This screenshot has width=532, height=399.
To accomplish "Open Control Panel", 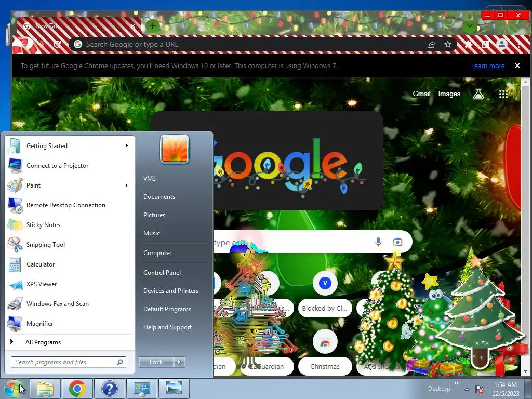I will (x=162, y=272).
